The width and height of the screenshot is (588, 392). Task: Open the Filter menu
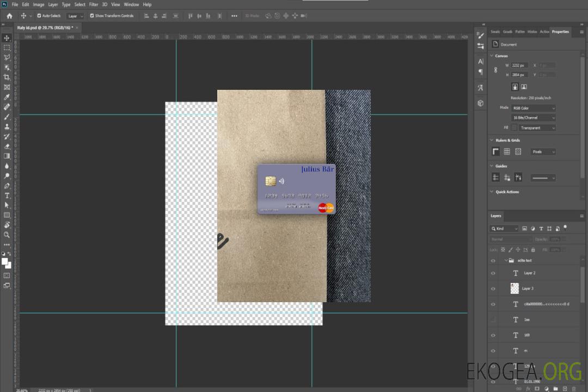coord(94,4)
